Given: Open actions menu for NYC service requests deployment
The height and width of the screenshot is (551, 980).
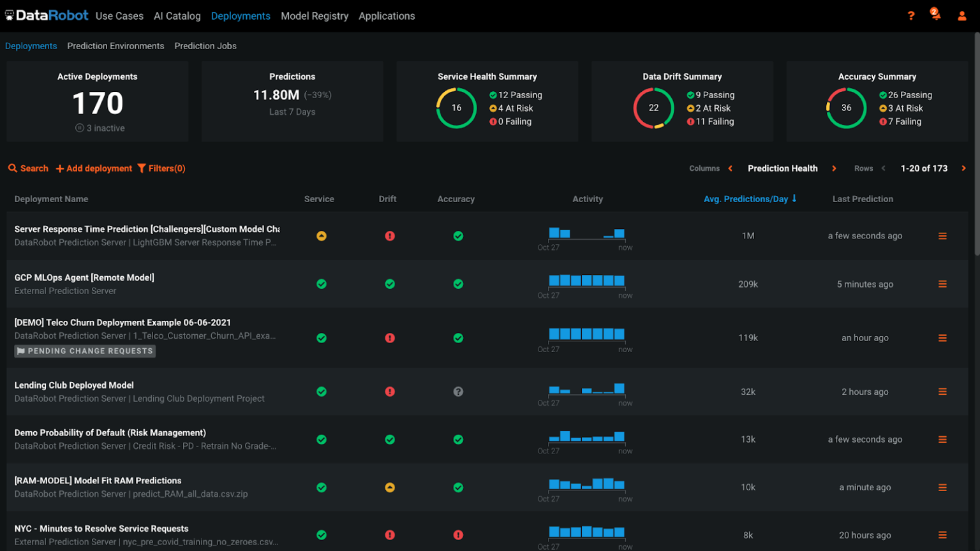Looking at the screenshot, I should [x=943, y=535].
